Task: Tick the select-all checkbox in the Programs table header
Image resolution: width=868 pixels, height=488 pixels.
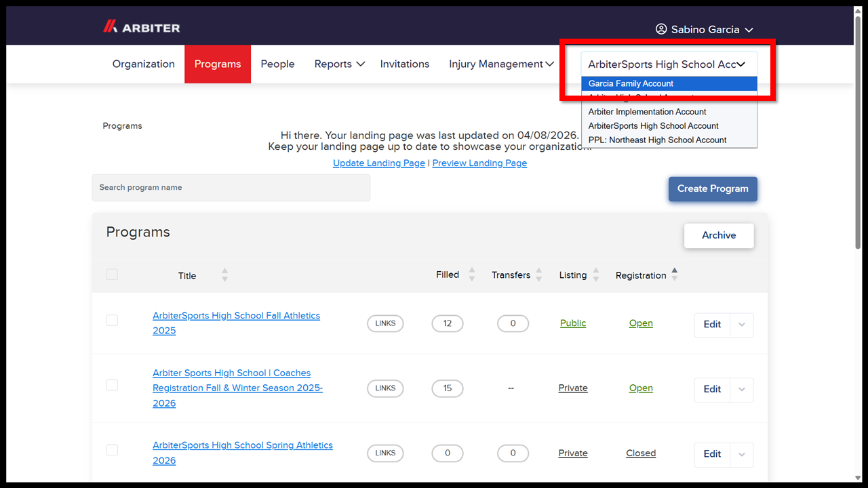Action: 112,274
